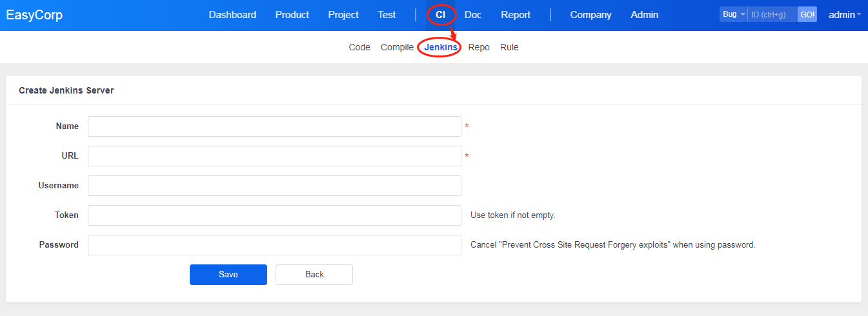
Task: Click the EasyCorp logo text
Action: tap(34, 15)
